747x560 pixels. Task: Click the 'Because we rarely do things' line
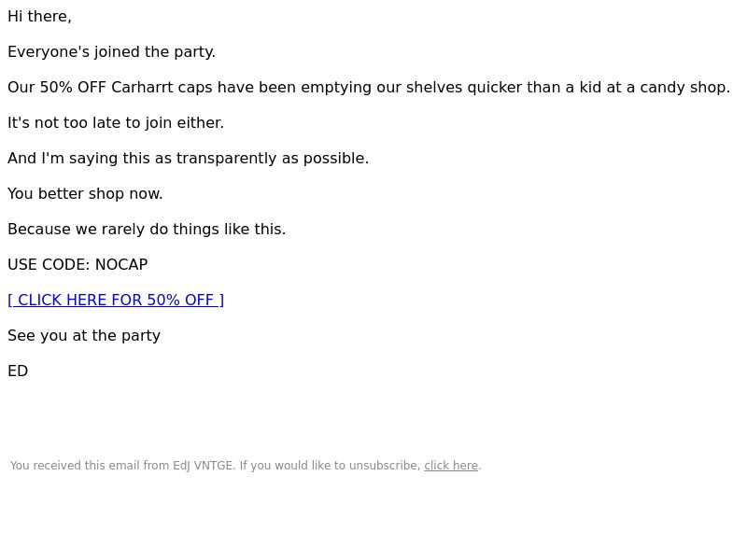coord(147,229)
